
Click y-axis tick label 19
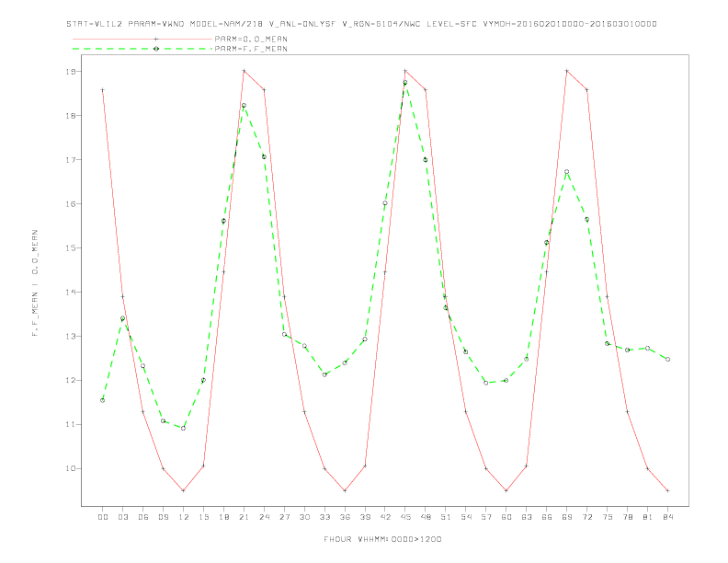(x=70, y=72)
